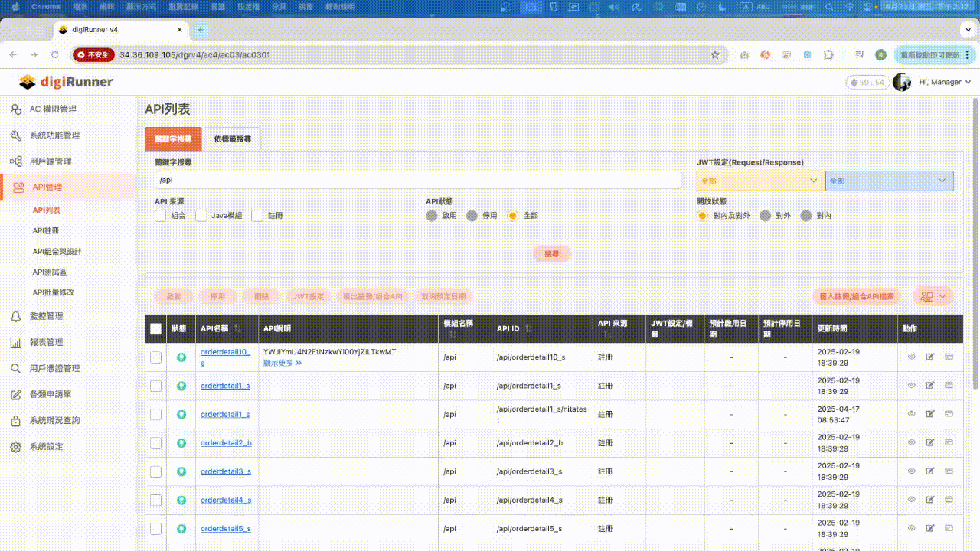Check the 組合 API source checkbox
Viewport: 980px width, 551px height.
(x=160, y=216)
